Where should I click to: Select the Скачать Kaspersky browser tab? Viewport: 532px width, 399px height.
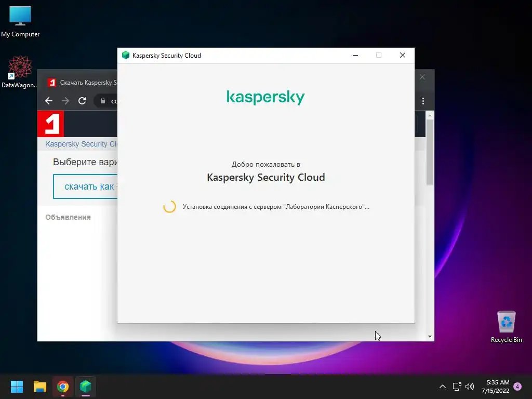[82, 83]
